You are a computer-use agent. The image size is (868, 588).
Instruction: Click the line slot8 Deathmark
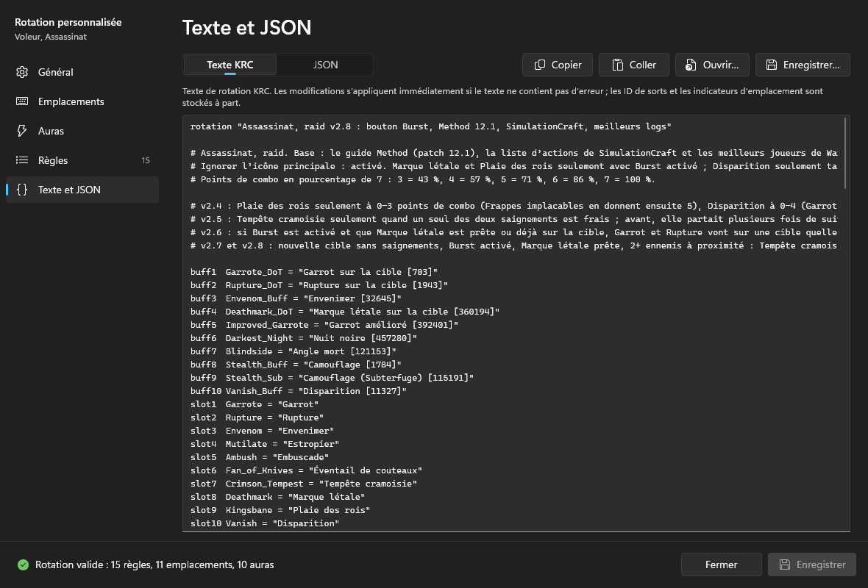[x=278, y=498]
